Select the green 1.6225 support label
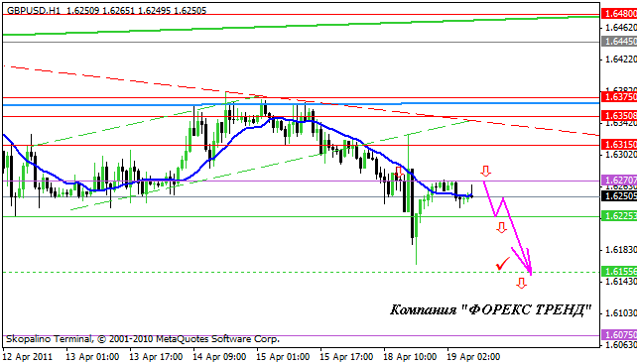 619,216
